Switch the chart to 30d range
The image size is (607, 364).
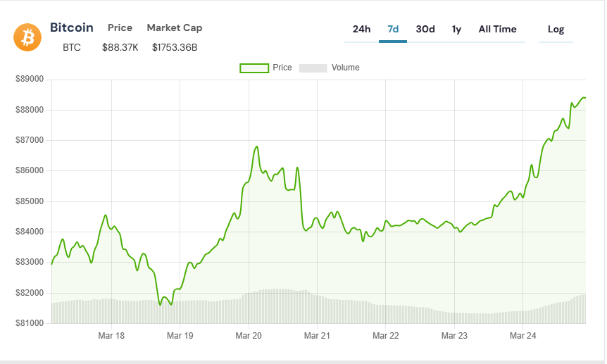425,30
